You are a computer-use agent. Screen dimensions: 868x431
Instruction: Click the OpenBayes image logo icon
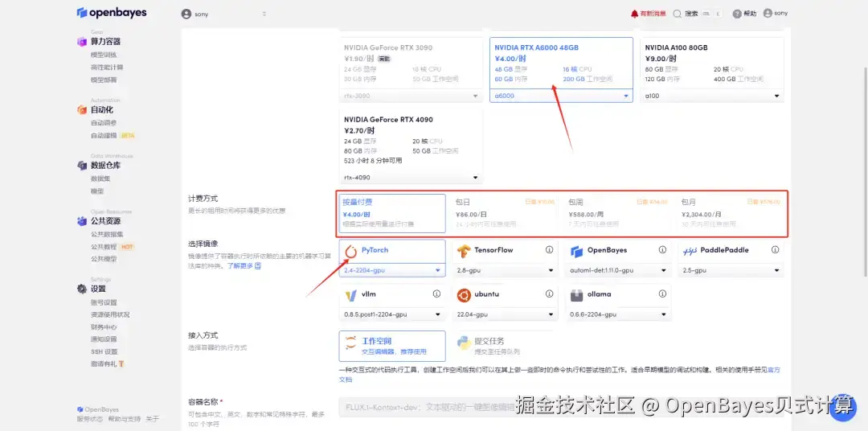point(577,252)
